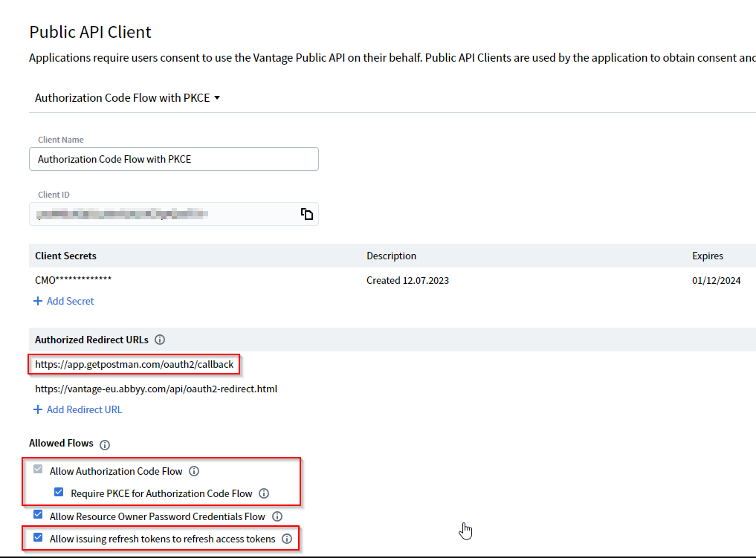
Task: Show info about issuing refresh tokens
Action: [287, 539]
